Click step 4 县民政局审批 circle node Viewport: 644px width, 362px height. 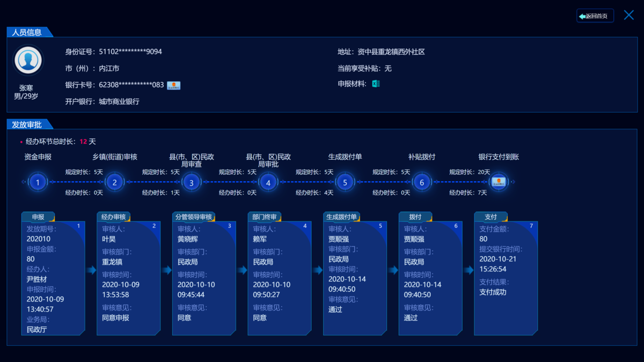[x=268, y=182]
